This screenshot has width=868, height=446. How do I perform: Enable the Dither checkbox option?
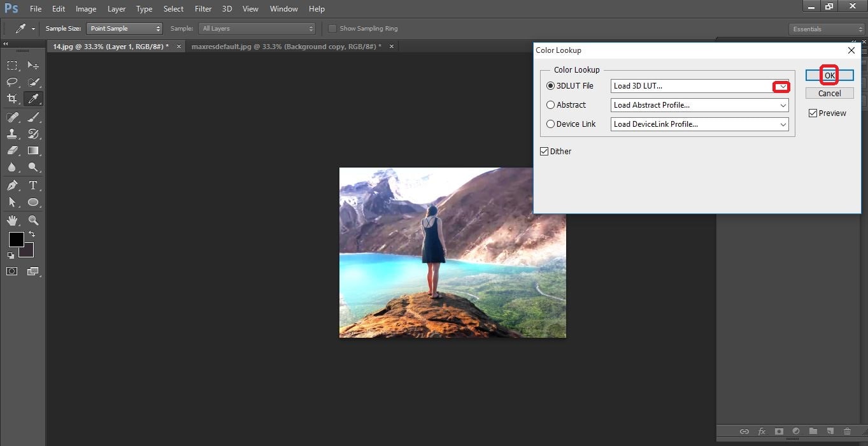(545, 151)
